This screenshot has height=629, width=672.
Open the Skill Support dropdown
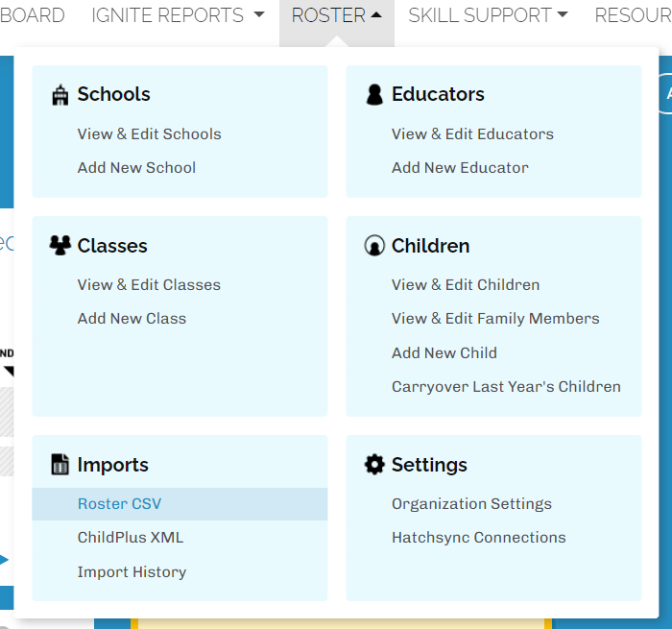(x=487, y=15)
